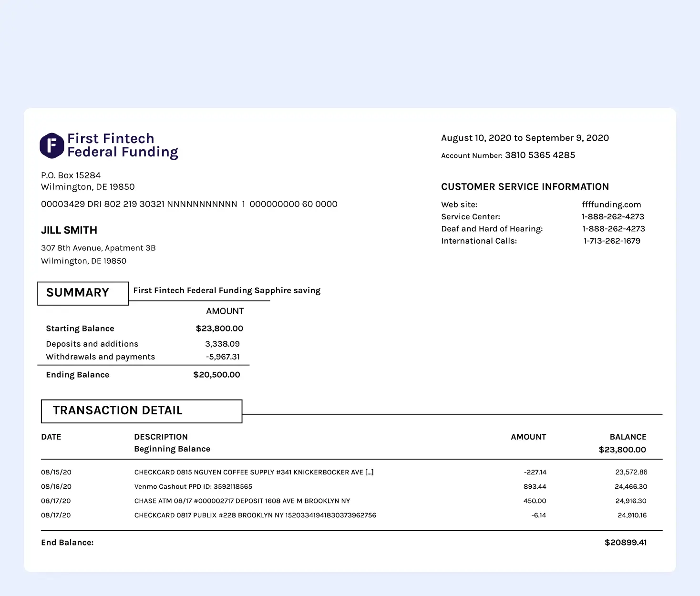Select the CHASE ATM deposit transaction

pos(242,501)
